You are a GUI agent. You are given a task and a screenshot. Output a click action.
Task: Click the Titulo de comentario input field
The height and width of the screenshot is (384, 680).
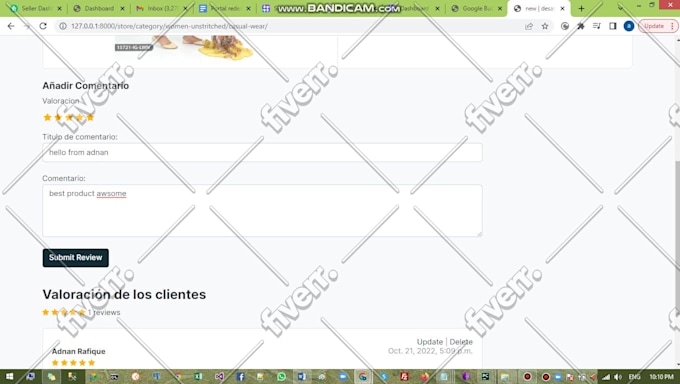coord(262,152)
